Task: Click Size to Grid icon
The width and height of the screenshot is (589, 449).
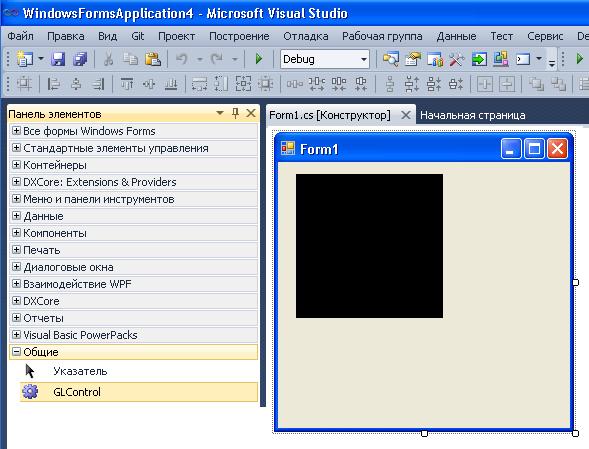Action: click(x=265, y=84)
